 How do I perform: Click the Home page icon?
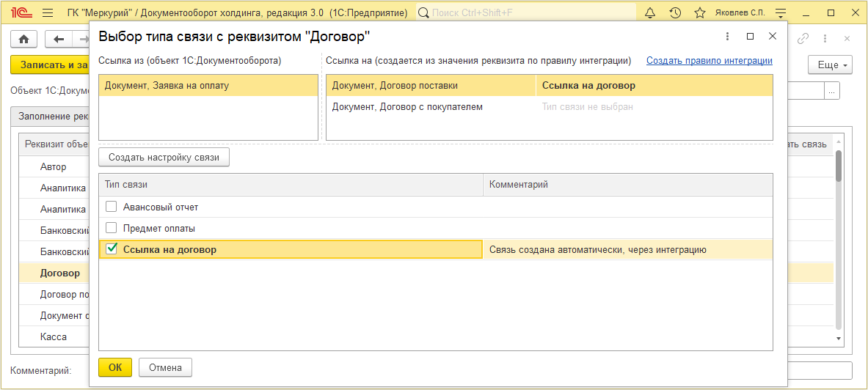[x=23, y=39]
